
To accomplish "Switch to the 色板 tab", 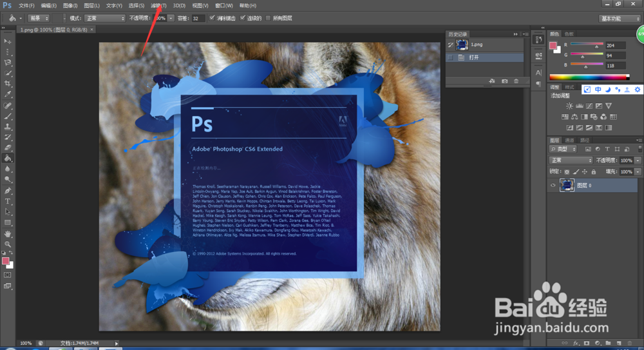I will tap(569, 34).
